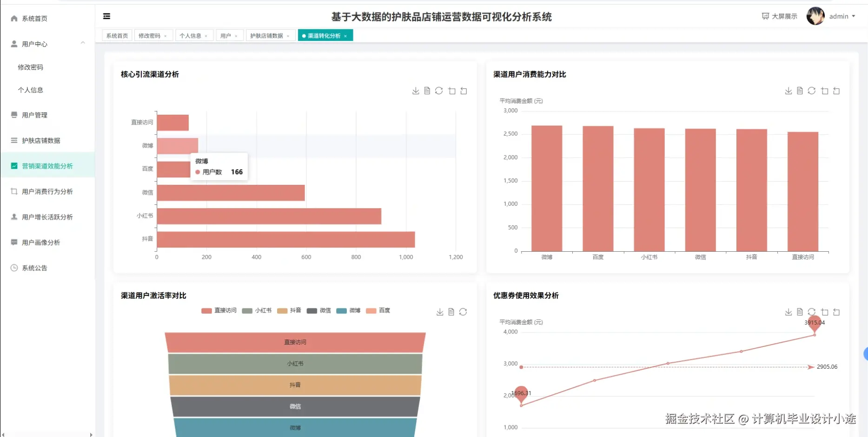Open data view for 渠道用户激活率对比 funnel
The width and height of the screenshot is (868, 437).
coord(451,312)
